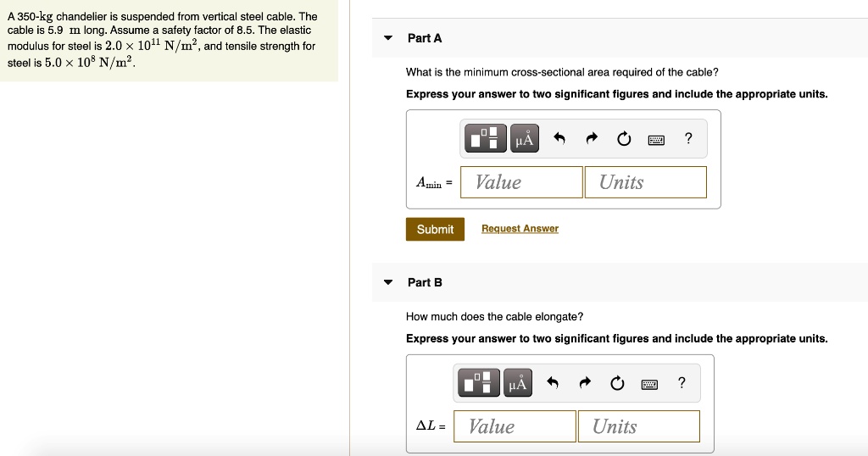Open the Request Answer link

(x=520, y=229)
